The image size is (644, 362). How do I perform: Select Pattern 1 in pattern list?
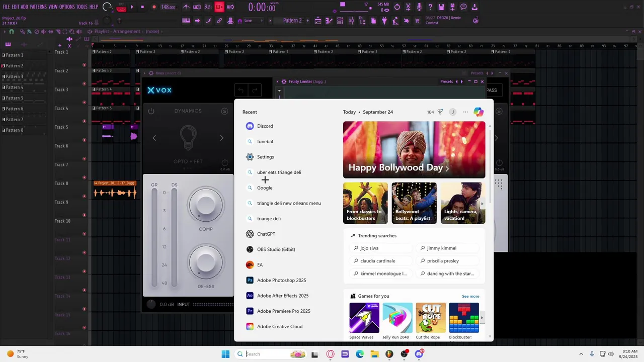point(26,55)
